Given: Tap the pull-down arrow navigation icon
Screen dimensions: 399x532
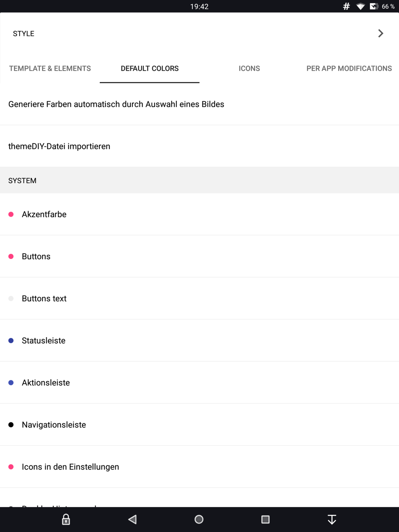Looking at the screenshot, I should click(332, 519).
